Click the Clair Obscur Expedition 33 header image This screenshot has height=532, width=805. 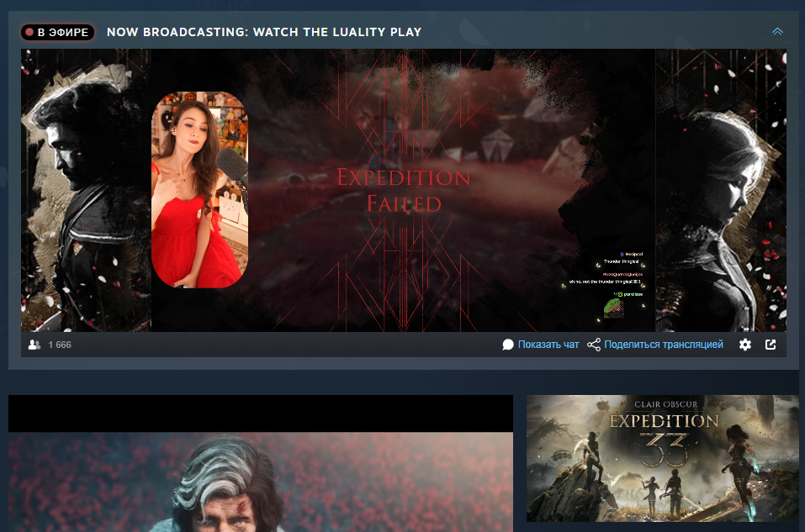click(663, 459)
